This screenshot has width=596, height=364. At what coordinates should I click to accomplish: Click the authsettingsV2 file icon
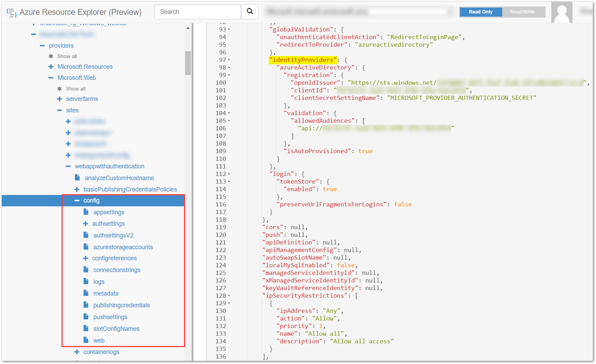[x=86, y=235]
